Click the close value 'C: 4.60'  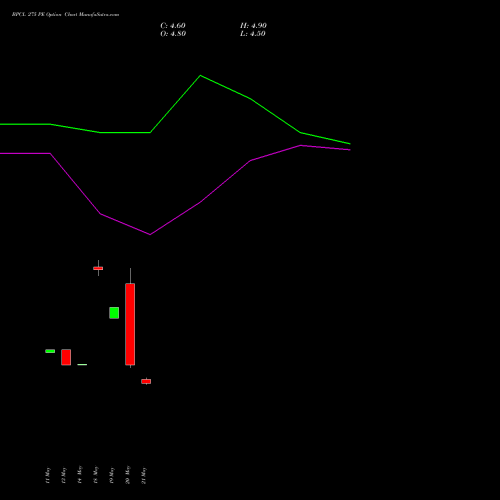[x=173, y=26]
